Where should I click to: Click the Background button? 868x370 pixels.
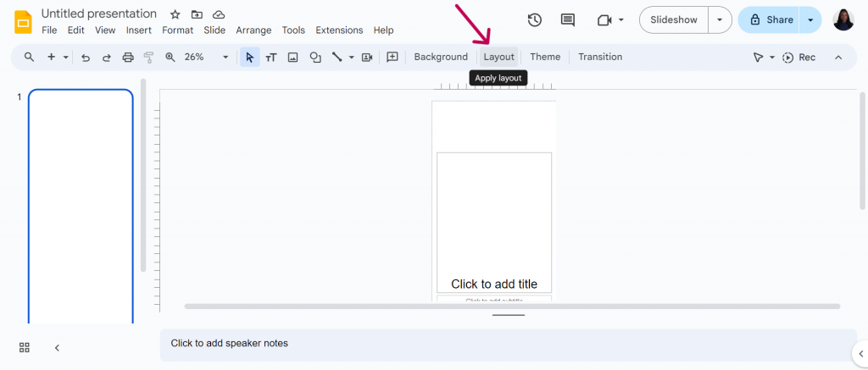pyautogui.click(x=441, y=57)
